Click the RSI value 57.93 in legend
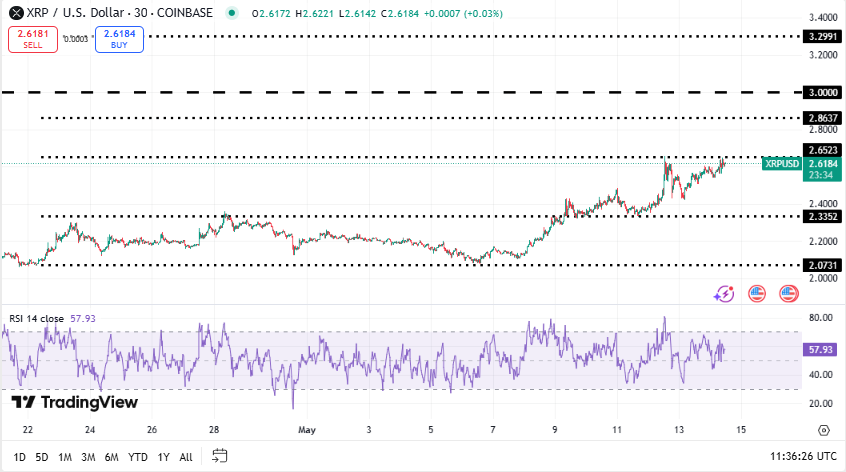 [83, 319]
